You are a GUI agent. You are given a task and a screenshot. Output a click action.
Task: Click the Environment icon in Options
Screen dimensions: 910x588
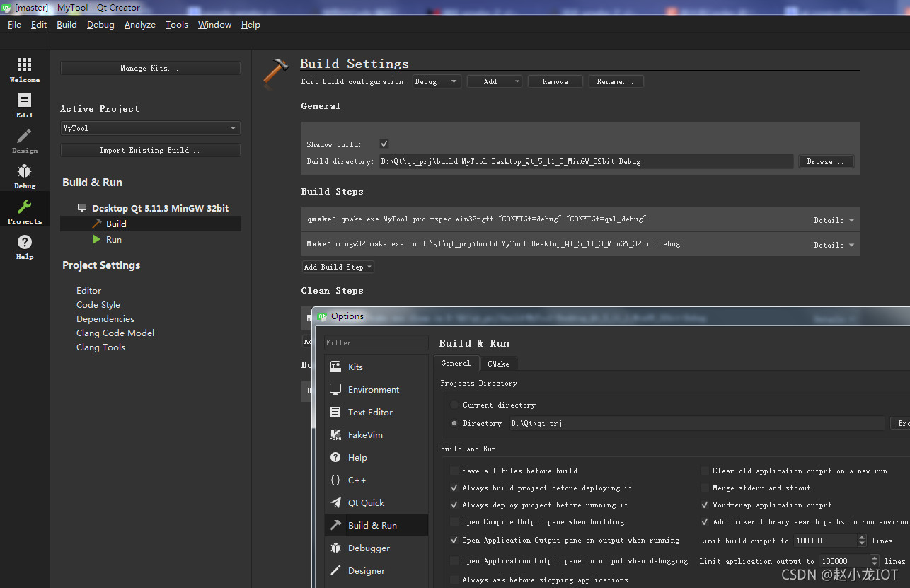tap(335, 389)
